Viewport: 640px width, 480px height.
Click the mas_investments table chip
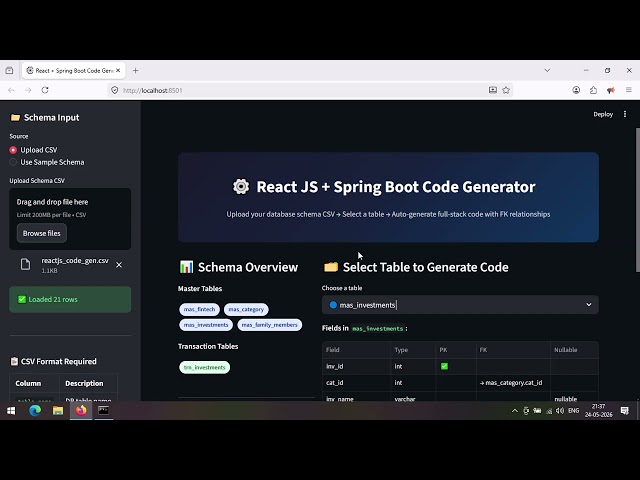click(x=206, y=325)
